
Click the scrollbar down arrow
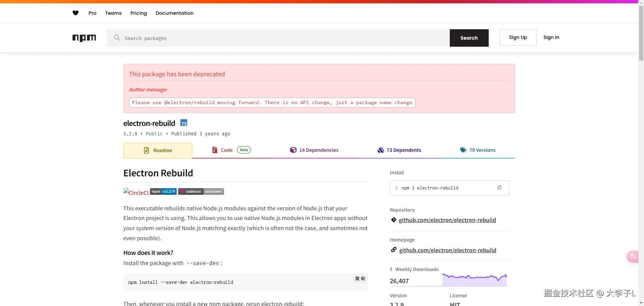pyautogui.click(x=641, y=303)
